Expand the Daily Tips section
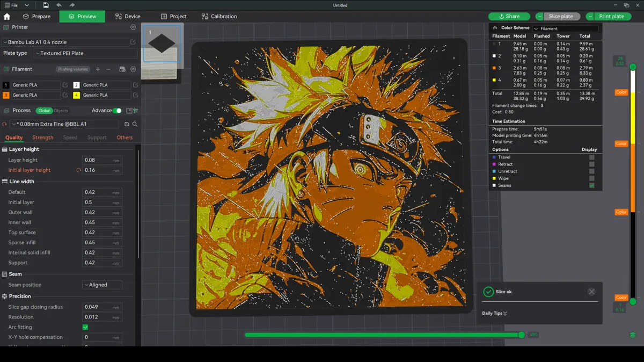 point(494,314)
